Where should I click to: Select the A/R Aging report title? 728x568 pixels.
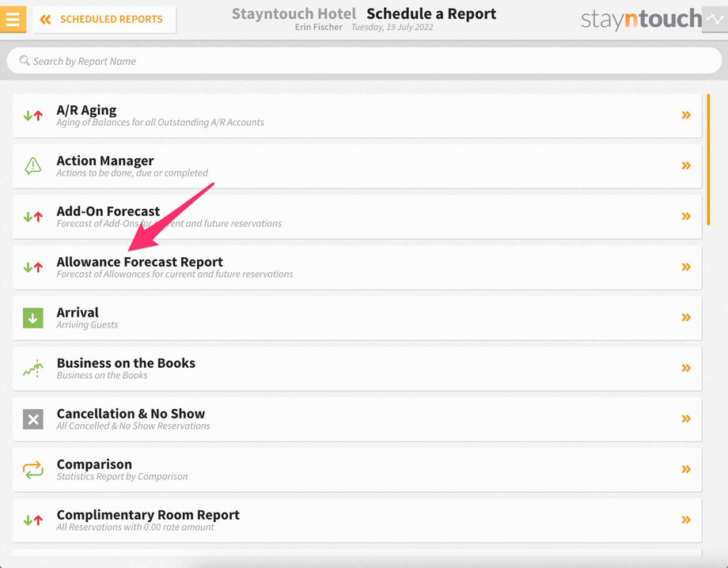point(86,110)
